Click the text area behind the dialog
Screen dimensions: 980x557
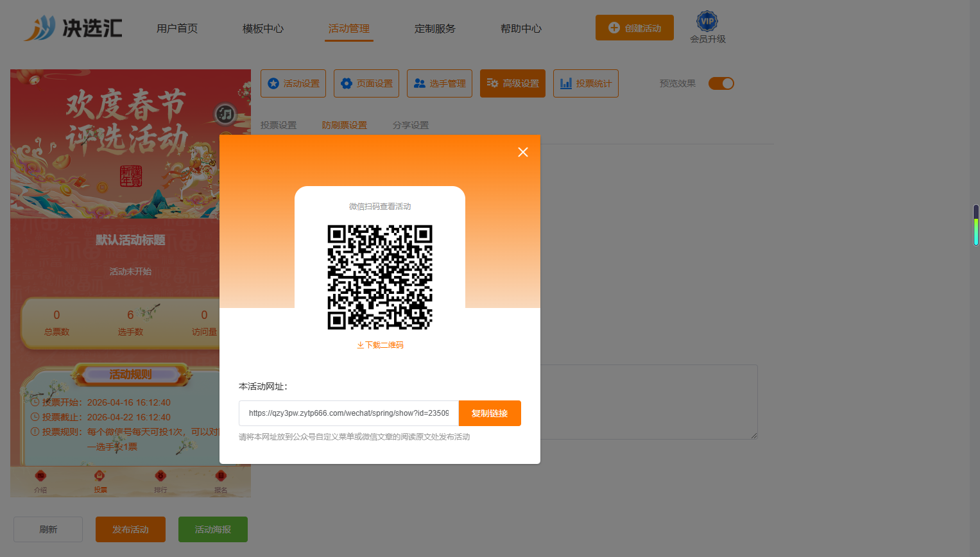pyautogui.click(x=649, y=402)
